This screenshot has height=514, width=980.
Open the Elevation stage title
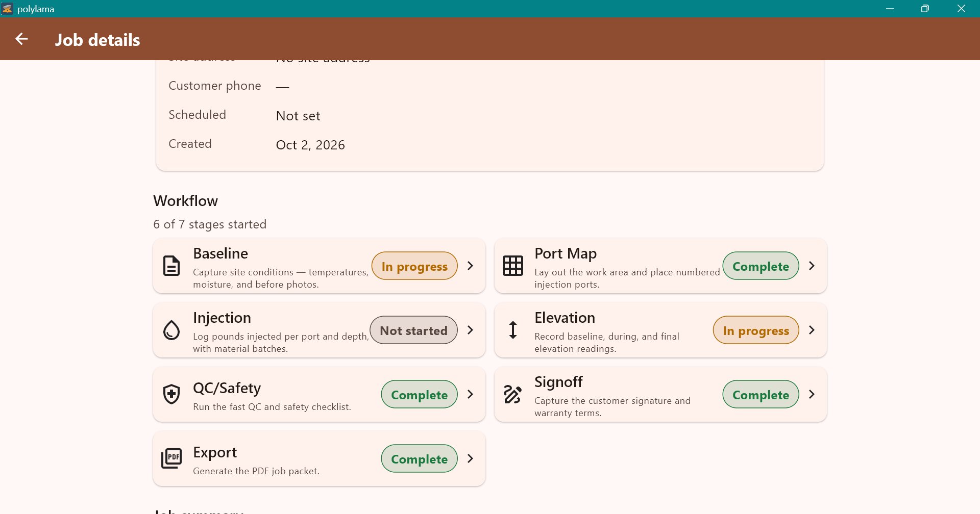click(x=565, y=318)
